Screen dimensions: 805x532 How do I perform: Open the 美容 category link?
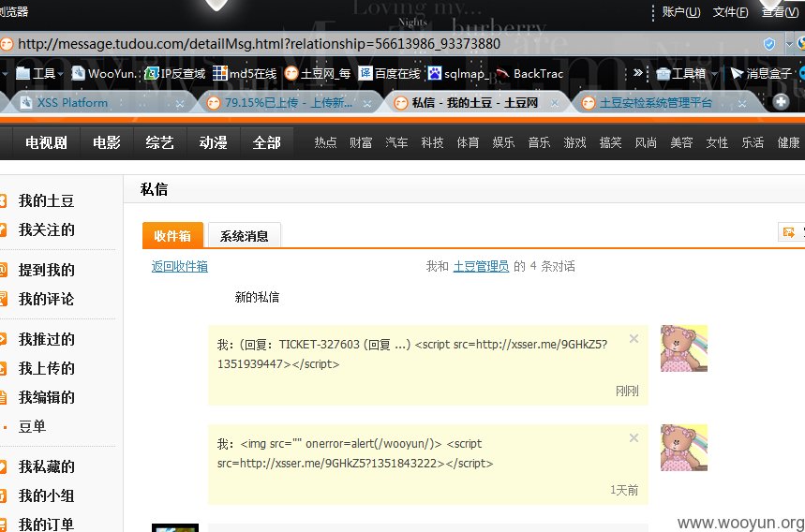click(x=681, y=142)
